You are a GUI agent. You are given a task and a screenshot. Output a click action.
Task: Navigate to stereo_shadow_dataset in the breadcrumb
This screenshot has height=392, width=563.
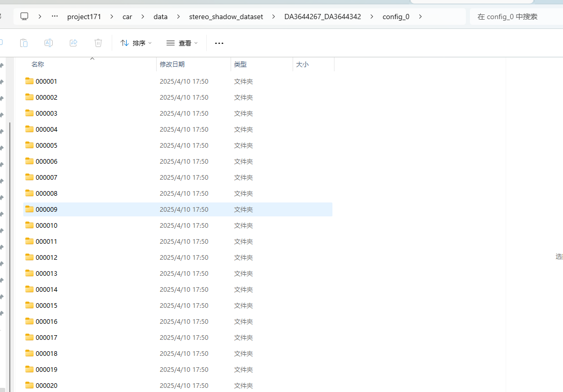click(x=226, y=16)
